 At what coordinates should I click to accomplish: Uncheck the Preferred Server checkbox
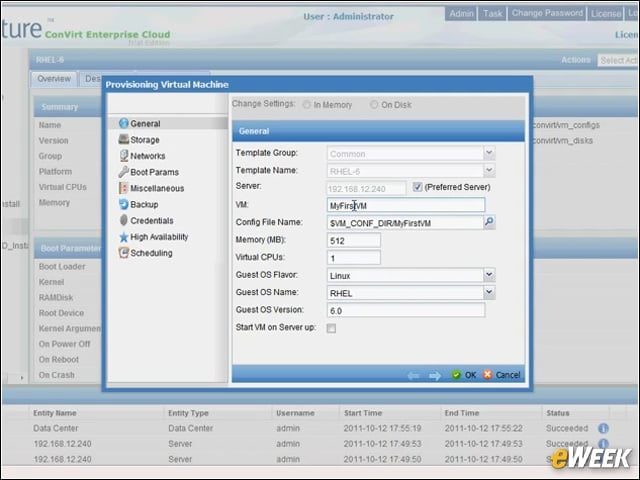point(417,187)
